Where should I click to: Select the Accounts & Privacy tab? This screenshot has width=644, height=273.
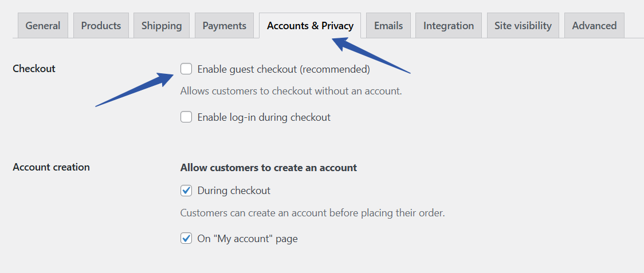310,26
